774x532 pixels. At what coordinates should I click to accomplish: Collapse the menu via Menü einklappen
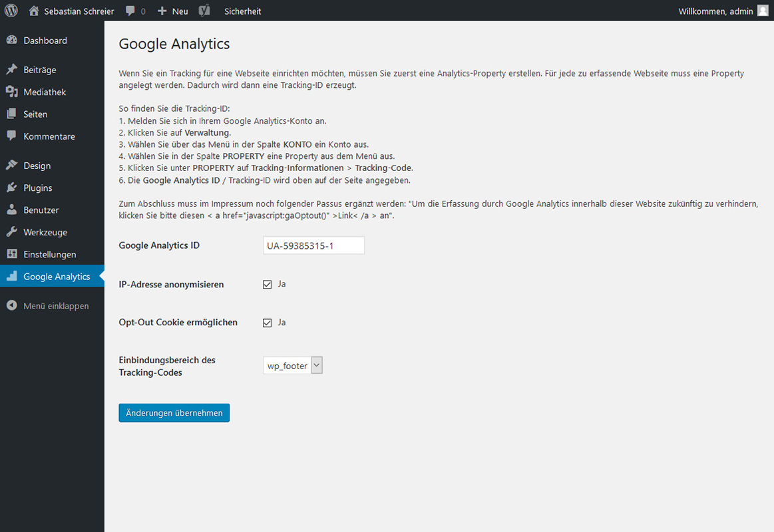point(55,306)
